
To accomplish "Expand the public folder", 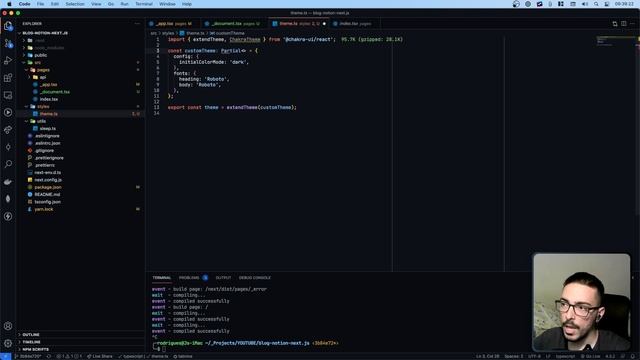I will pos(80,55).
